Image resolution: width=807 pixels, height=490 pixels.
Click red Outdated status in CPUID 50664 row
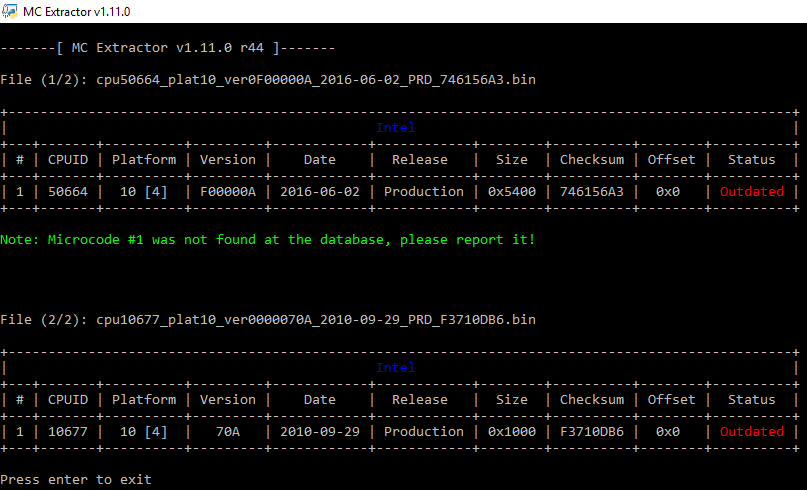coord(751,192)
